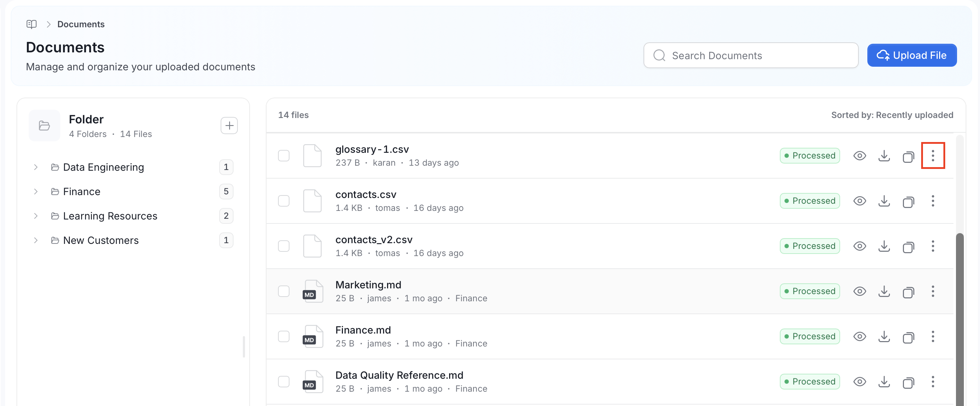Image resolution: width=980 pixels, height=406 pixels.
Task: Download Finance.md file
Action: point(884,337)
